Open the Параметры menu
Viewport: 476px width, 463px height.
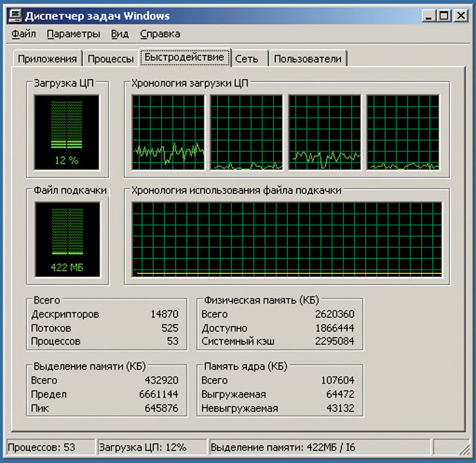(74, 34)
